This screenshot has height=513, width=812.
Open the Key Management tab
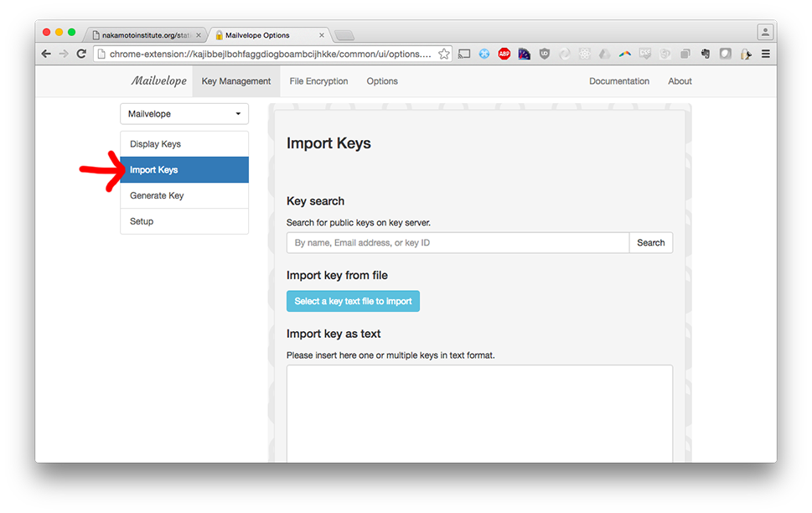236,81
